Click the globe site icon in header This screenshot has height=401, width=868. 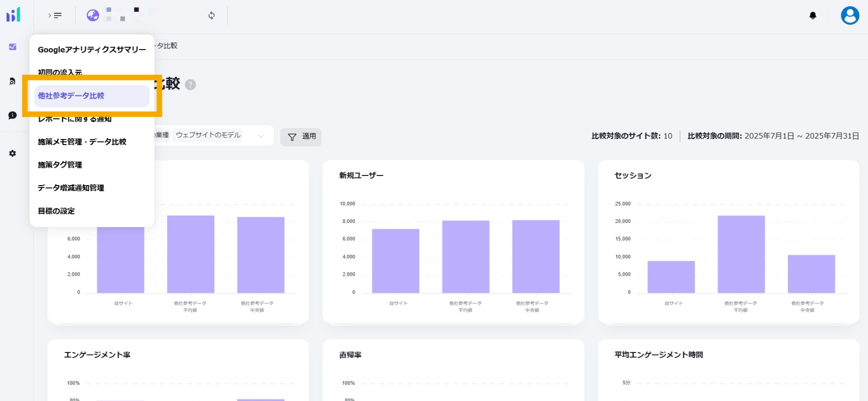pyautogui.click(x=93, y=15)
